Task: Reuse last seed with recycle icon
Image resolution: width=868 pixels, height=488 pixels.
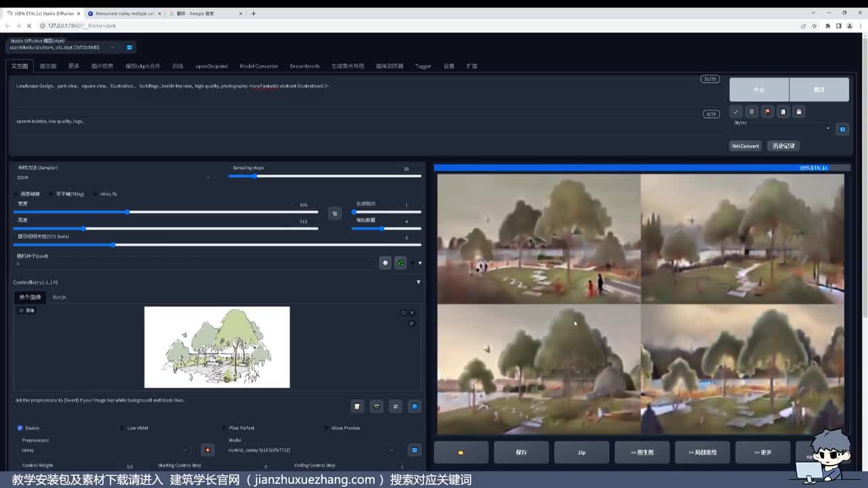Action: pos(401,263)
